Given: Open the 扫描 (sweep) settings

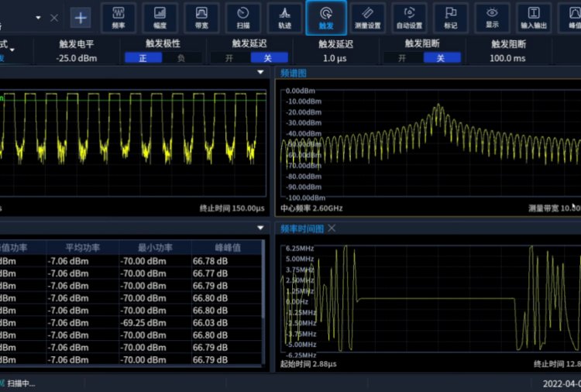Looking at the screenshot, I should (x=242, y=17).
